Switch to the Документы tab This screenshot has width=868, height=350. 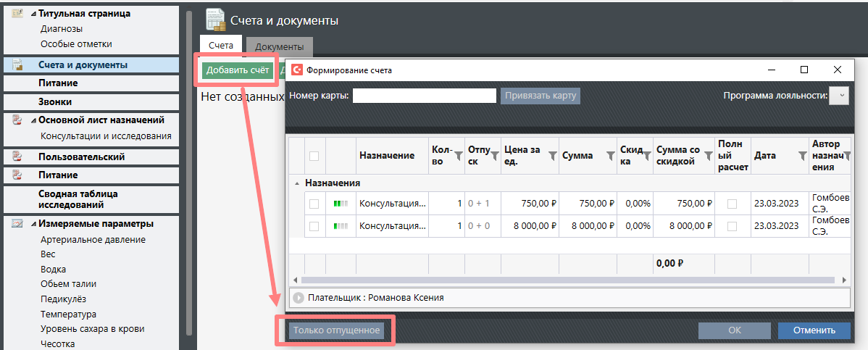coord(279,46)
